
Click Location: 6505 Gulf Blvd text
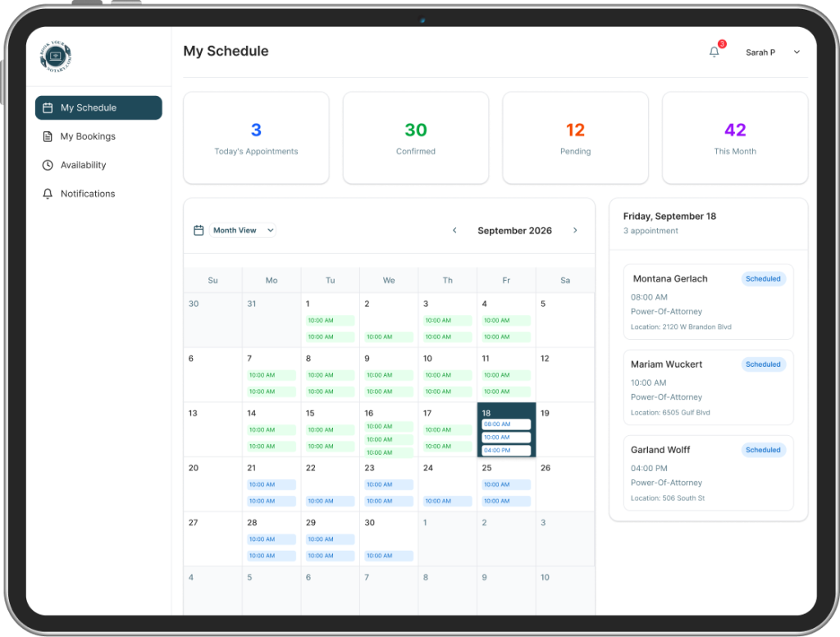click(670, 412)
